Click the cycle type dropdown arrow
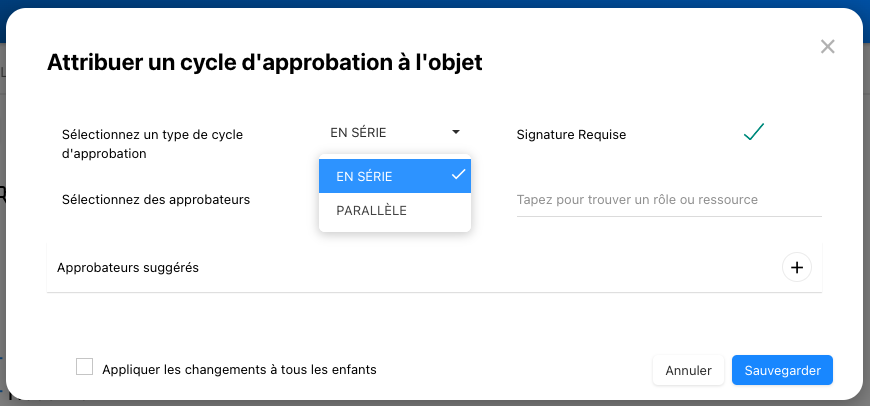This screenshot has width=870, height=406. 456,132
